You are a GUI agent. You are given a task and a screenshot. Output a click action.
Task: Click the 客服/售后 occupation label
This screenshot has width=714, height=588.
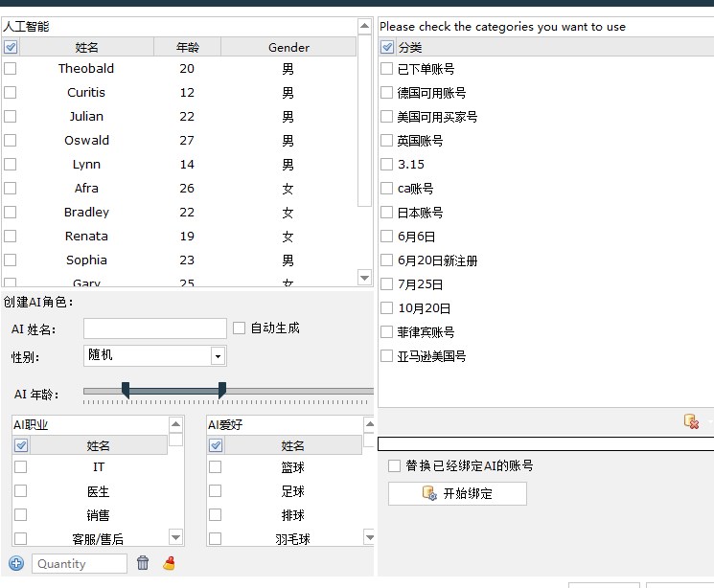tap(98, 539)
